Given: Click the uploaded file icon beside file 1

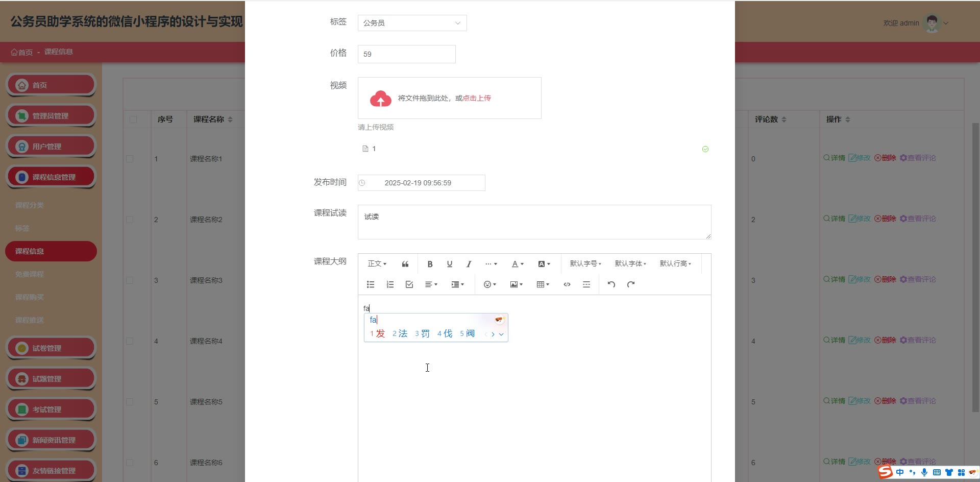Looking at the screenshot, I should click(x=365, y=149).
